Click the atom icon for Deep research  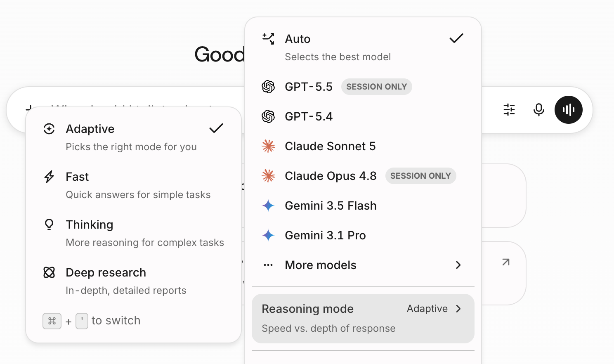(x=49, y=272)
